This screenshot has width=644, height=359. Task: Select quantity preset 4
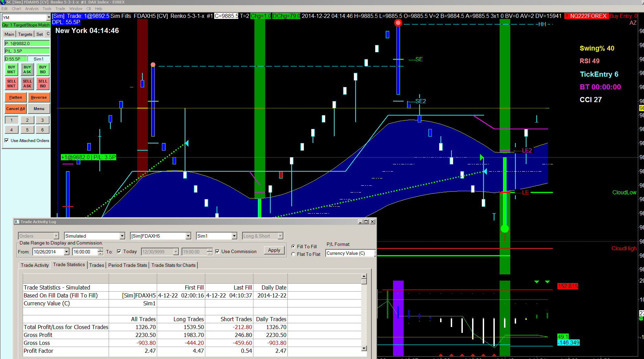point(11,130)
